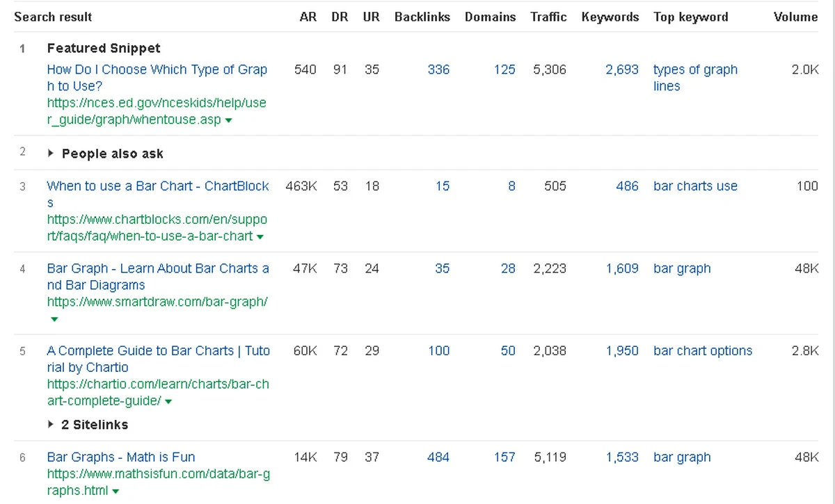Open keywords count 486

point(627,186)
